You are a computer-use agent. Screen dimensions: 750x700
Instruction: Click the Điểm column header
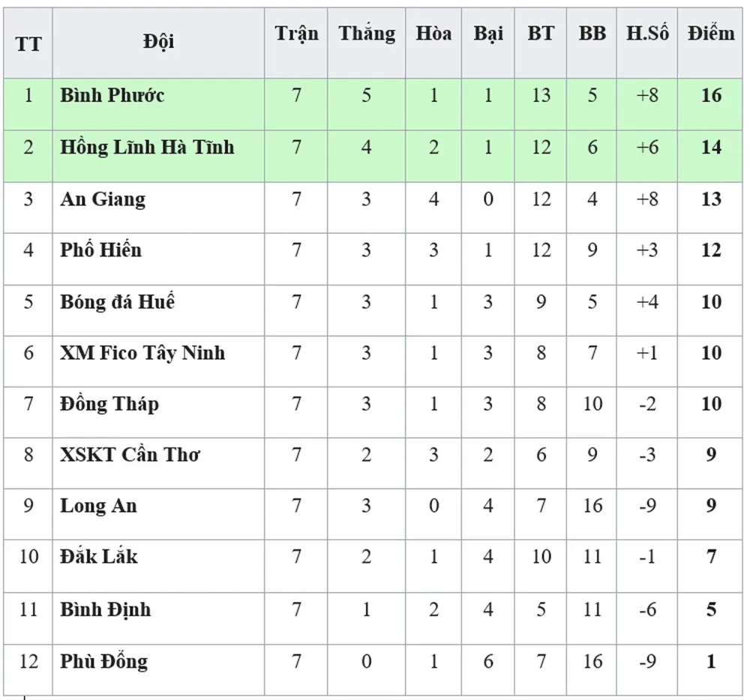pos(711,34)
